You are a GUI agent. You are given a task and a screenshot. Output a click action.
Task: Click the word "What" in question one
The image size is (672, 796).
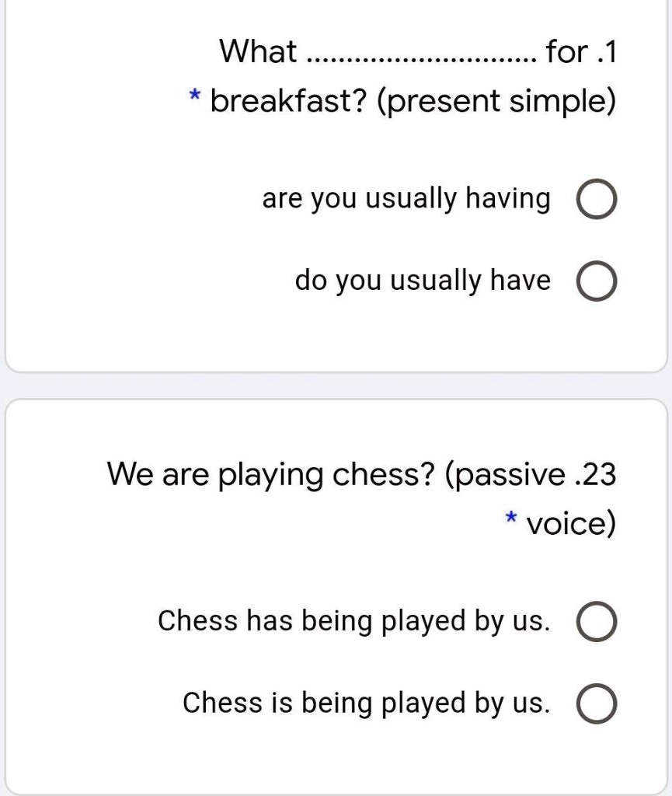[x=258, y=51]
